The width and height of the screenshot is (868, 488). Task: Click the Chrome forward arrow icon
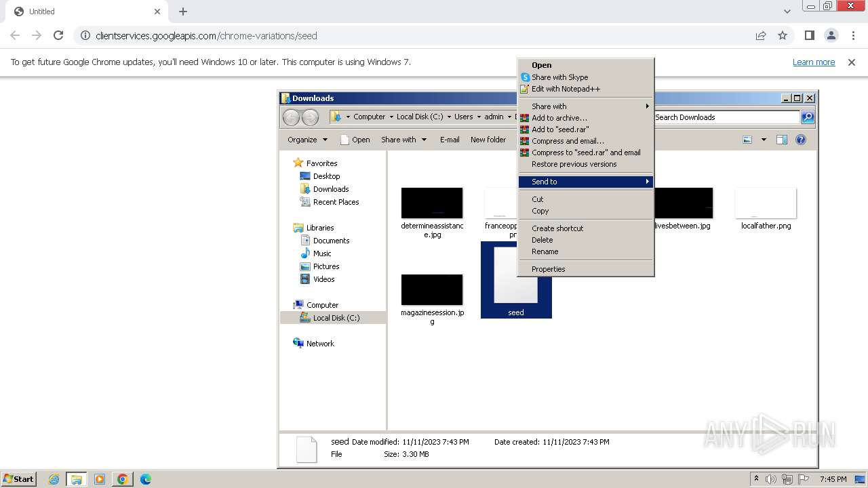click(x=37, y=35)
